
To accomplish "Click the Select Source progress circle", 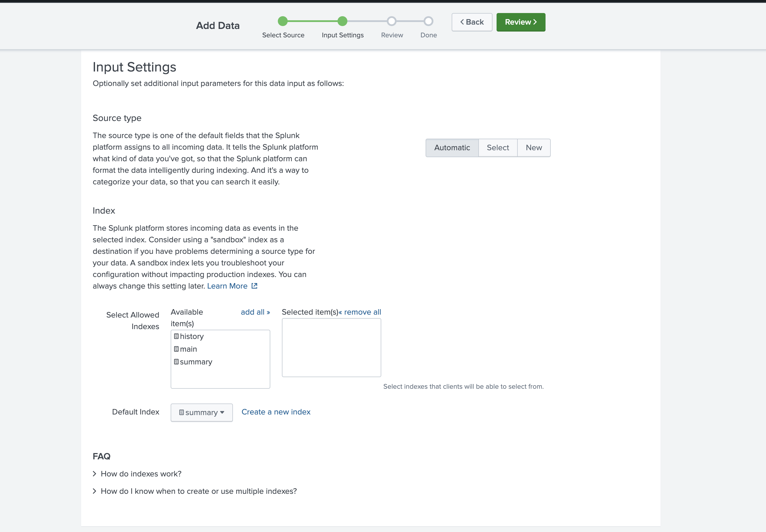I will 283,21.
